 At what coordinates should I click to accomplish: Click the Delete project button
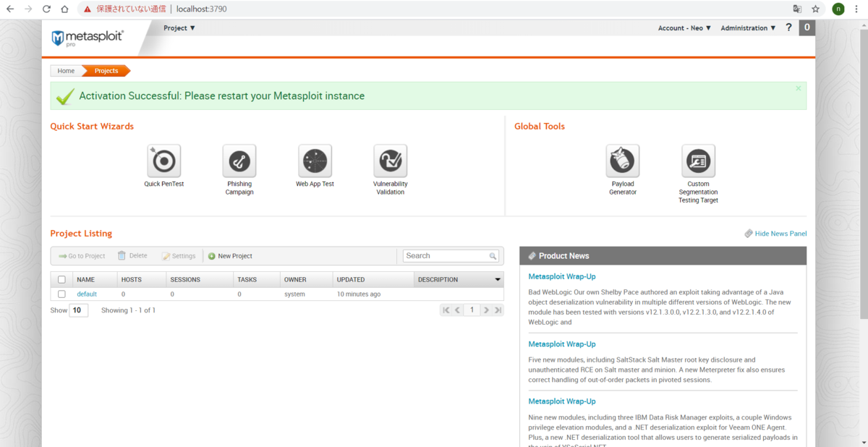(x=132, y=256)
